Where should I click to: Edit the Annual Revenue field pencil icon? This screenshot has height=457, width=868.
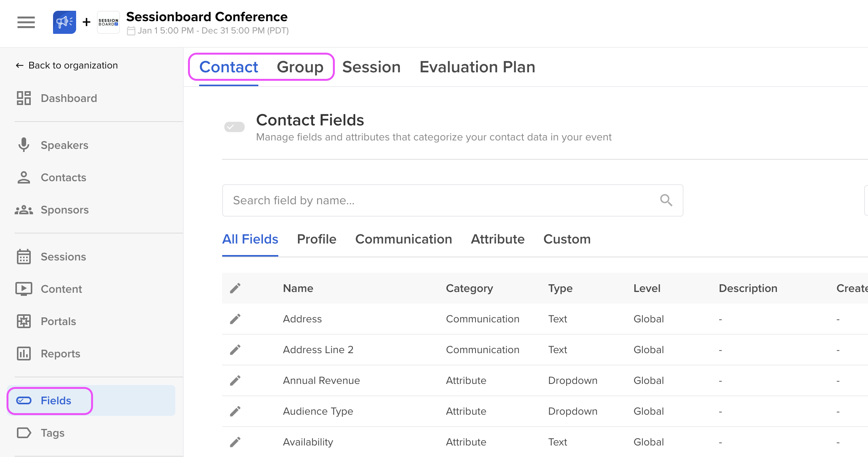pos(235,380)
